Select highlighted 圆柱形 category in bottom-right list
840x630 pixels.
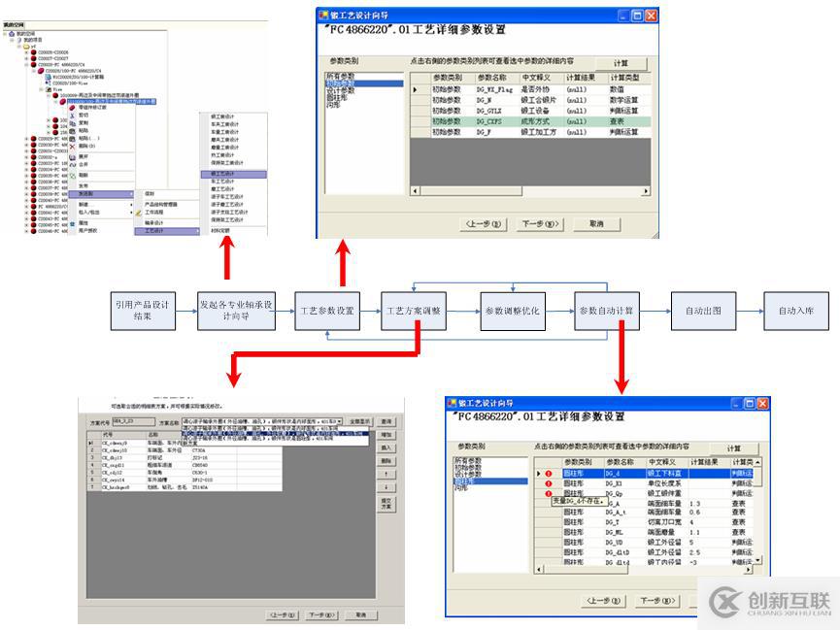[x=490, y=481]
